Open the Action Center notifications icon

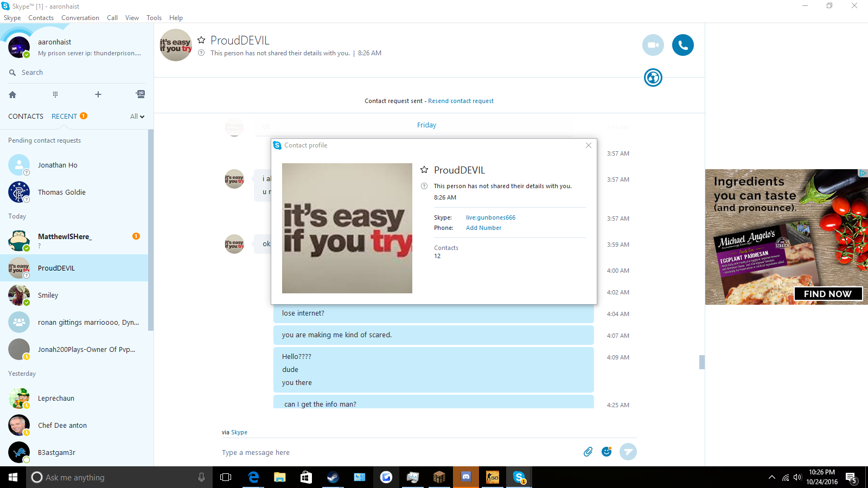[x=851, y=478]
